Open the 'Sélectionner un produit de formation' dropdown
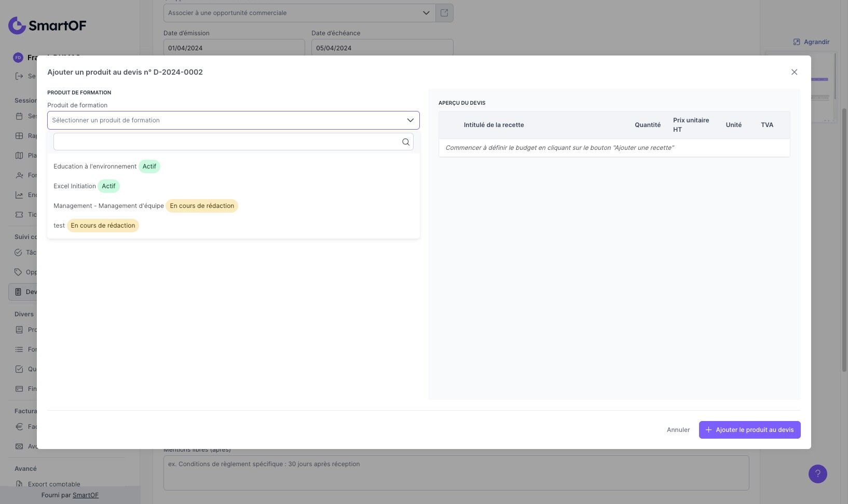 [234, 120]
